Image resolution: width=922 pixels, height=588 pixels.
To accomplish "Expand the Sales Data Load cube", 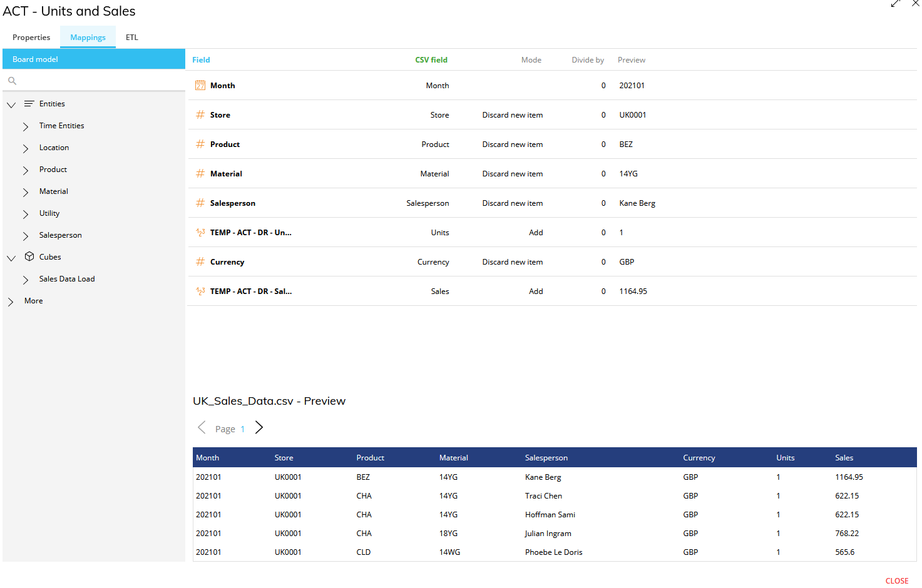I will [26, 280].
